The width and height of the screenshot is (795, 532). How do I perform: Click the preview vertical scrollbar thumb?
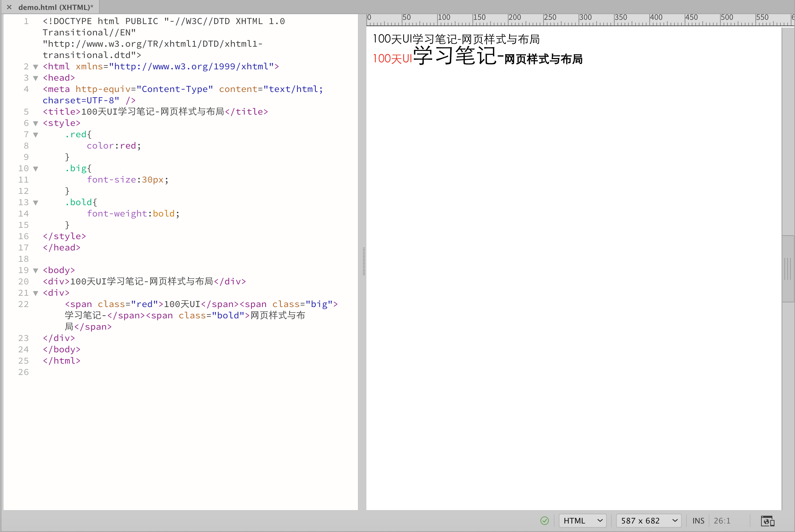point(788,269)
